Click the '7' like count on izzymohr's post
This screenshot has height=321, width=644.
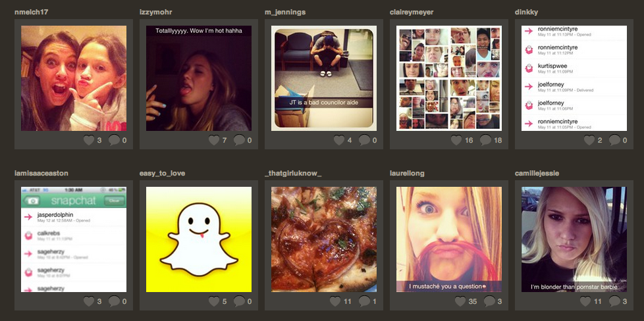click(x=225, y=140)
